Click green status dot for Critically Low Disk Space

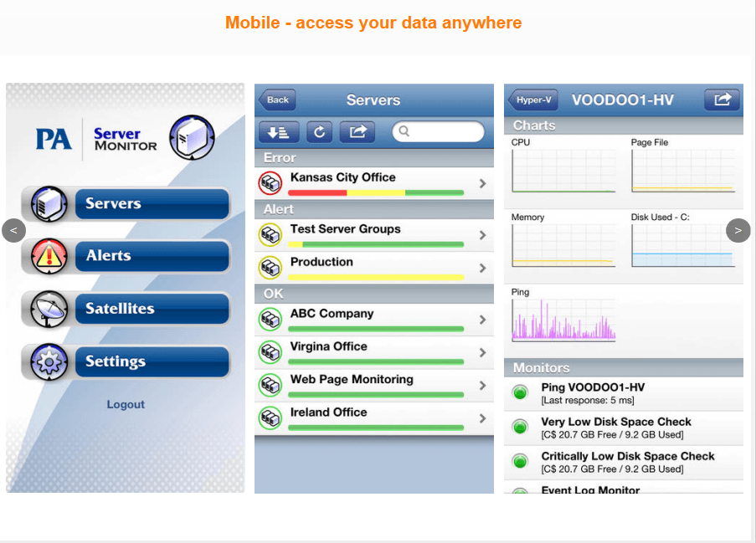coord(520,462)
